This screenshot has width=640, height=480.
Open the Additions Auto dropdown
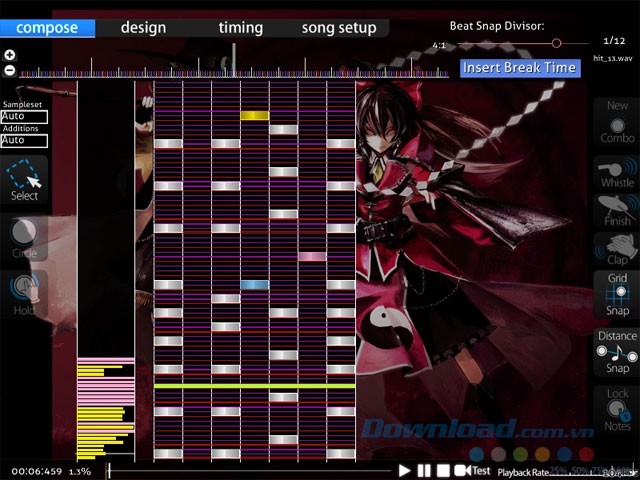(x=24, y=141)
